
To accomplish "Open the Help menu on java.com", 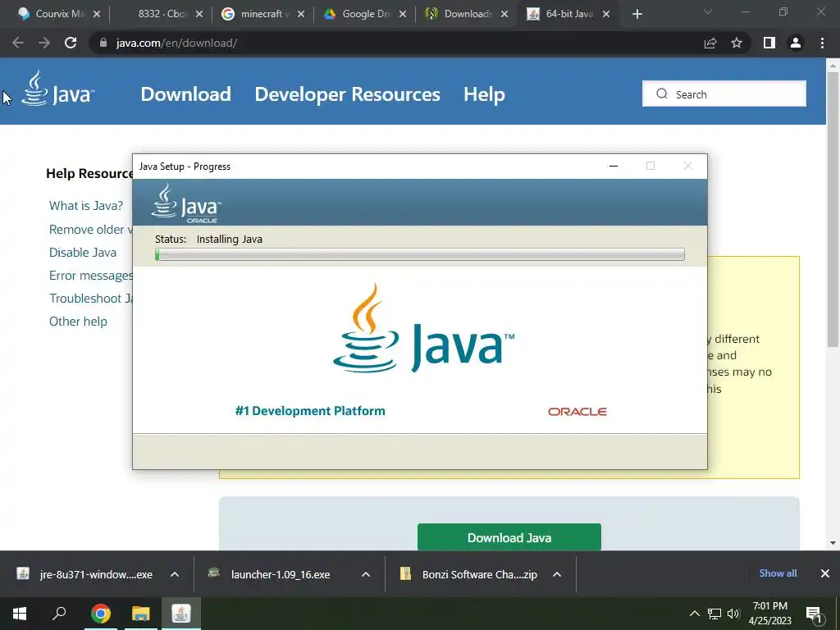I will click(x=484, y=94).
